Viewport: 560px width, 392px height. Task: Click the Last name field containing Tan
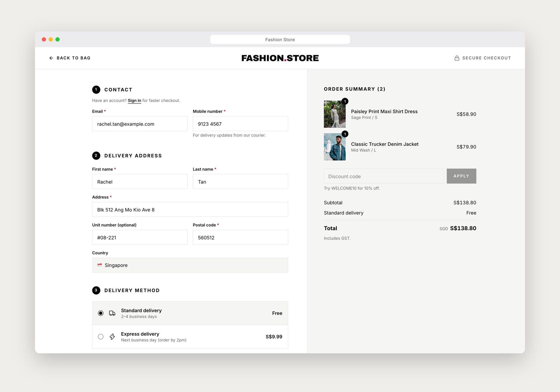coord(240,181)
